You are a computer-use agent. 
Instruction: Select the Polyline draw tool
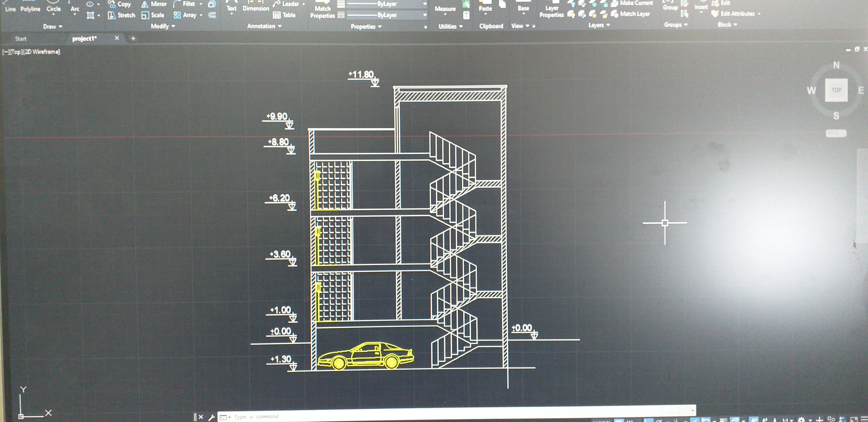(x=30, y=9)
